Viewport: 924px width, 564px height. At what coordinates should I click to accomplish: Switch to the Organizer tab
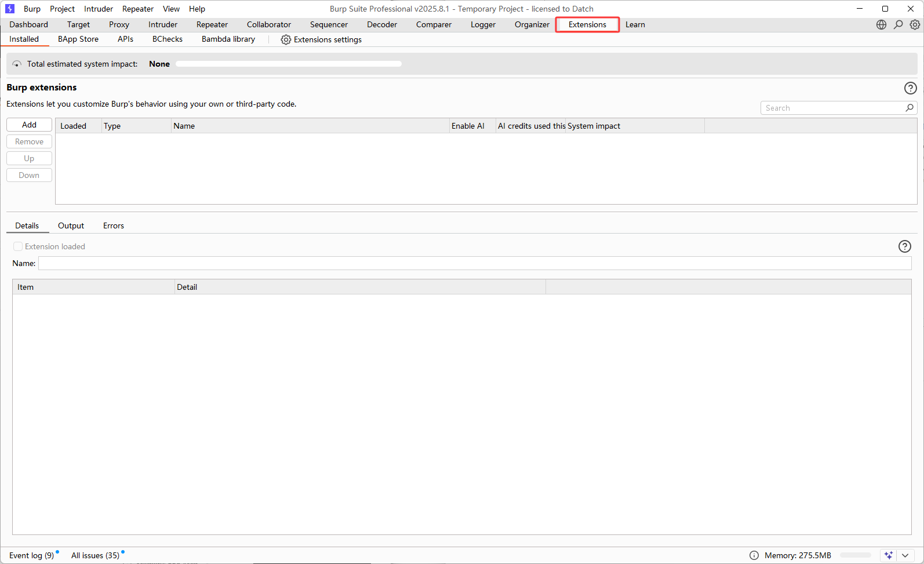pyautogui.click(x=532, y=24)
